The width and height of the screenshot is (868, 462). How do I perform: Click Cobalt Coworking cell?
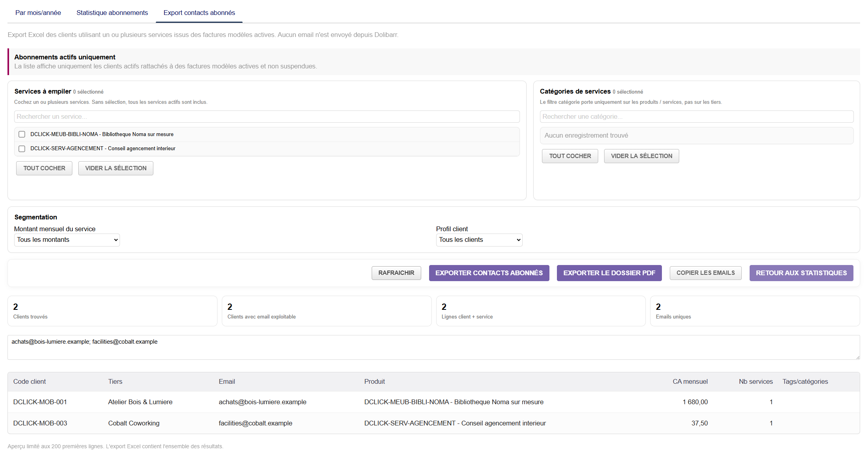(x=134, y=423)
